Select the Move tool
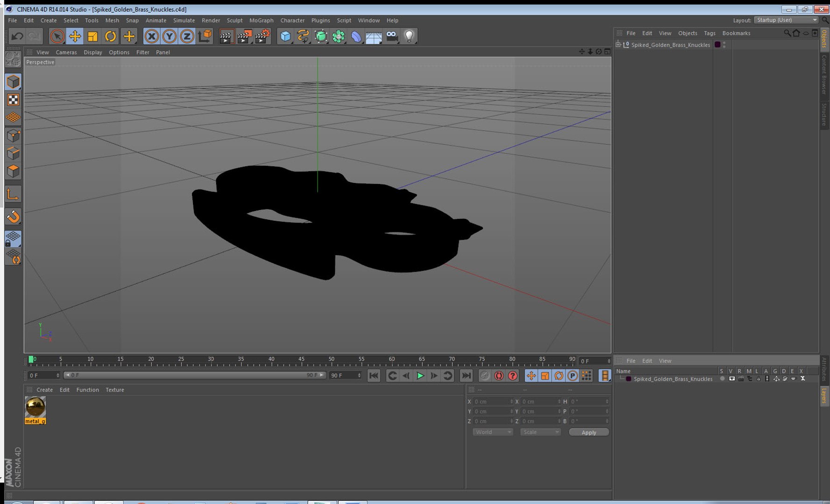The image size is (830, 504). (75, 36)
